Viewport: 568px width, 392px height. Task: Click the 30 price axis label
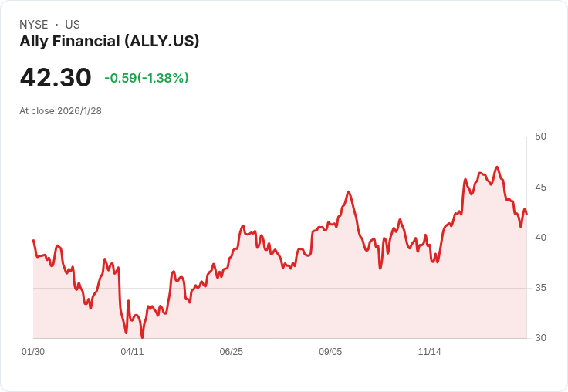pos(540,338)
